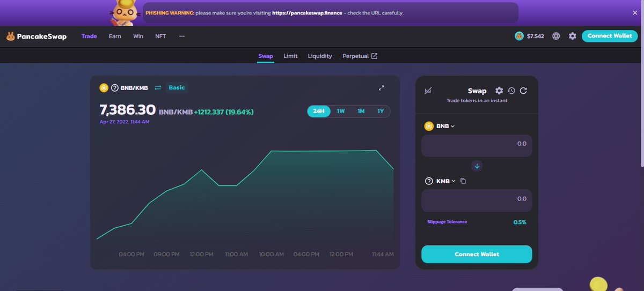Open the Trade menu
This screenshot has width=644, height=291.
pyautogui.click(x=89, y=36)
